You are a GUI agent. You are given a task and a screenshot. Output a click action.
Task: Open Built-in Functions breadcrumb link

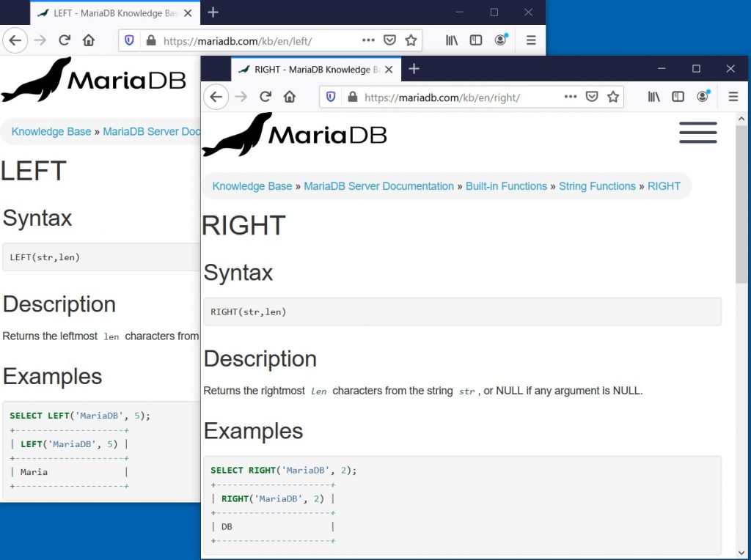pyautogui.click(x=506, y=186)
